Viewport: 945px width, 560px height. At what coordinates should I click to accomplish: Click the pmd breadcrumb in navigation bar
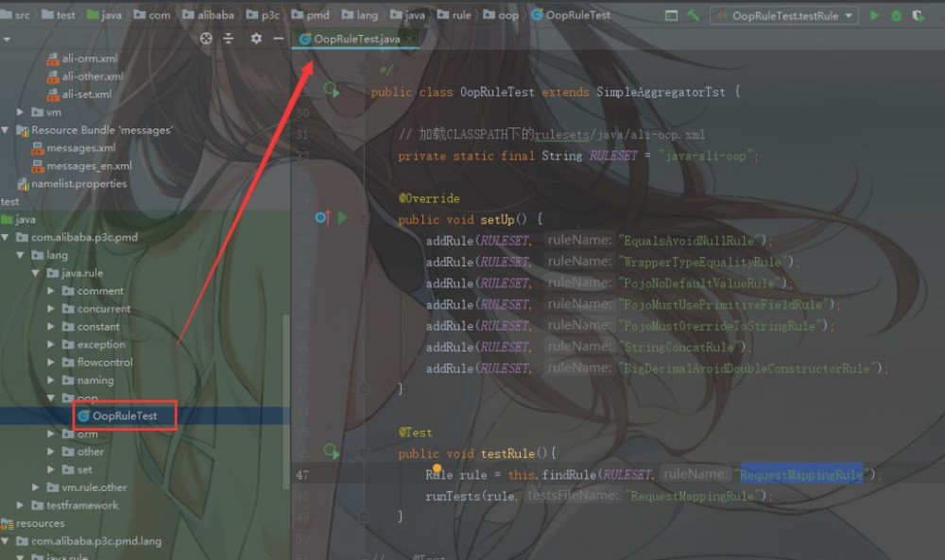[x=311, y=15]
